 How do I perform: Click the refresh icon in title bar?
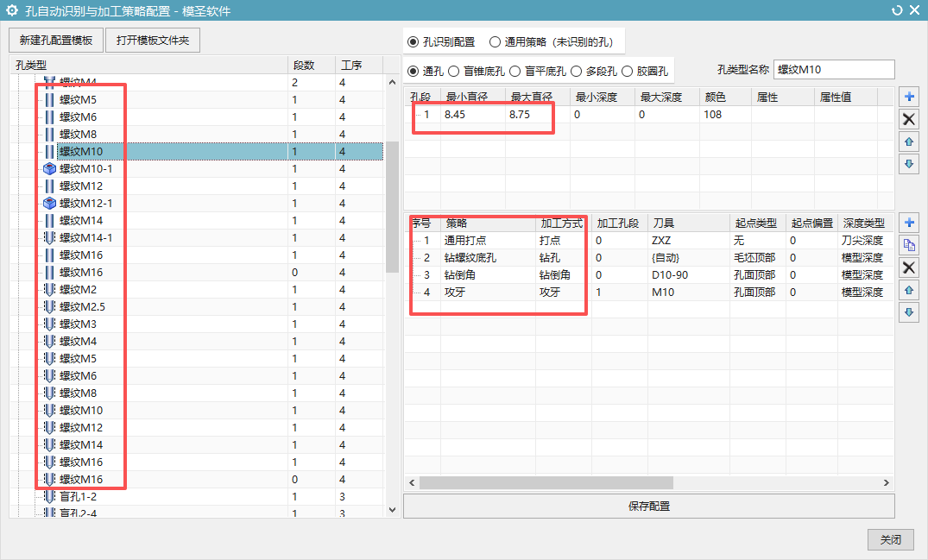pyautogui.click(x=897, y=10)
